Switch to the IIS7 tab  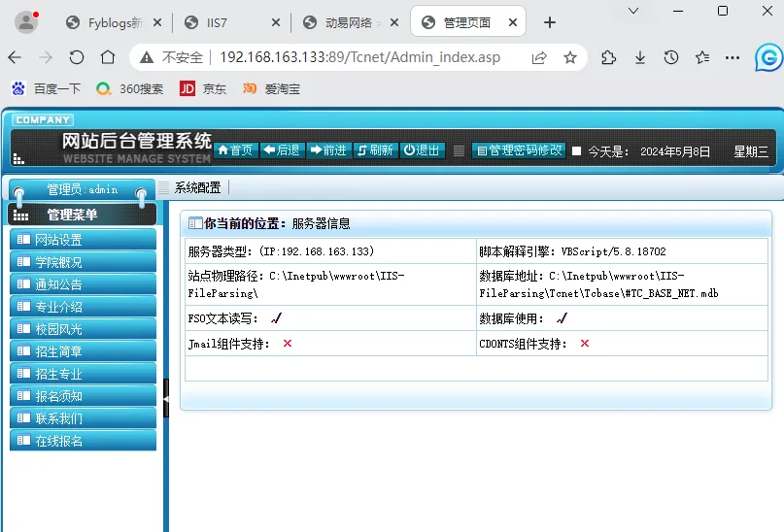click(231, 22)
